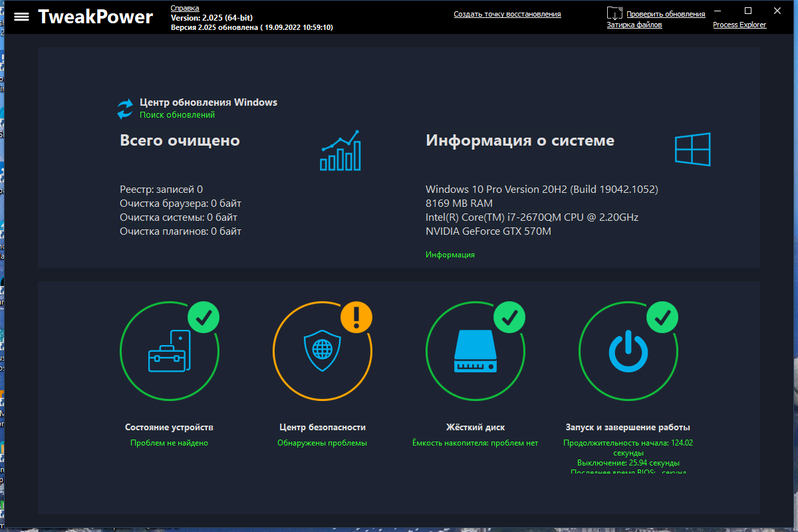Click the Всего очищено heading
The height and width of the screenshot is (532, 798).
pyautogui.click(x=180, y=140)
